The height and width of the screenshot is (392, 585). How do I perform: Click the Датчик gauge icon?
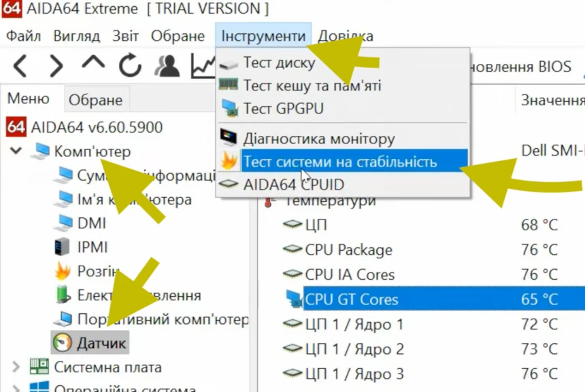click(63, 342)
